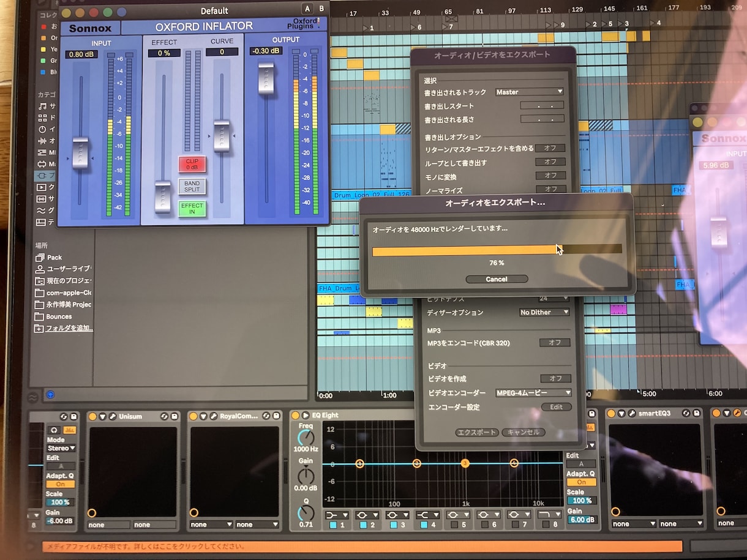The width and height of the screenshot is (747, 560).
Task: Click the Inflator CURVE fader handle
Action: tap(222, 136)
